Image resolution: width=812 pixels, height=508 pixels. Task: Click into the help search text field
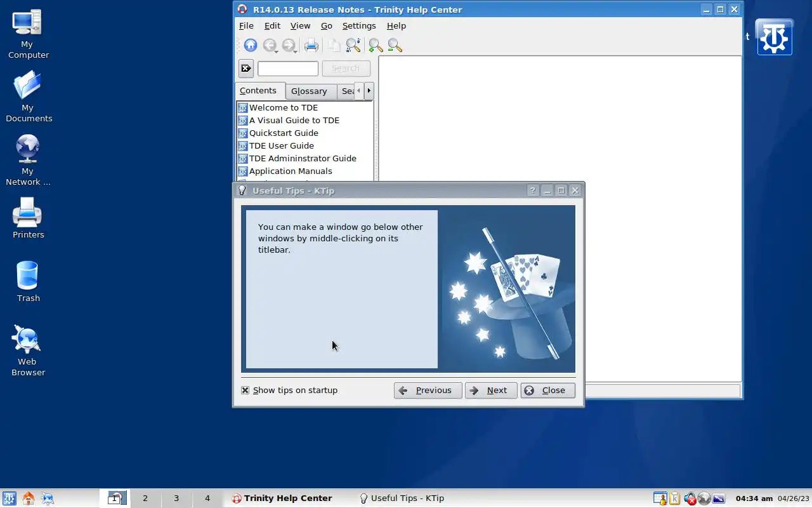click(x=288, y=68)
